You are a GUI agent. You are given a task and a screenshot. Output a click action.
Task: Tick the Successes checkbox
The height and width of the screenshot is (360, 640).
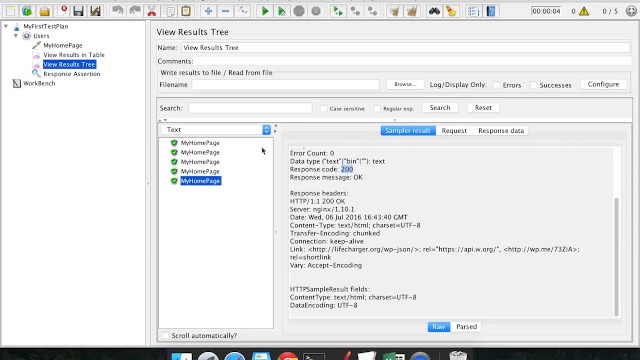click(x=533, y=85)
